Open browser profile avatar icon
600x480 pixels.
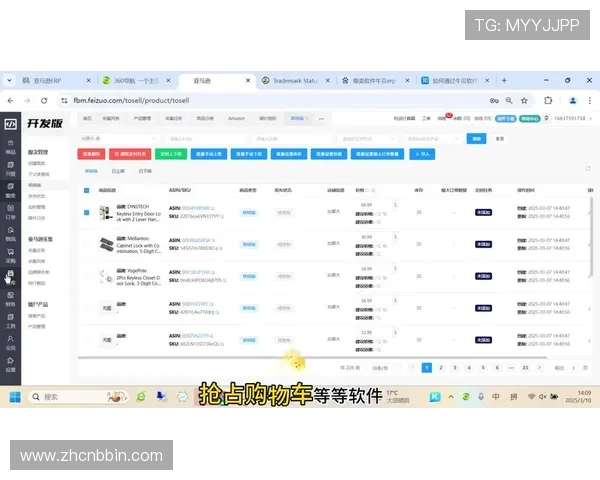(573, 100)
